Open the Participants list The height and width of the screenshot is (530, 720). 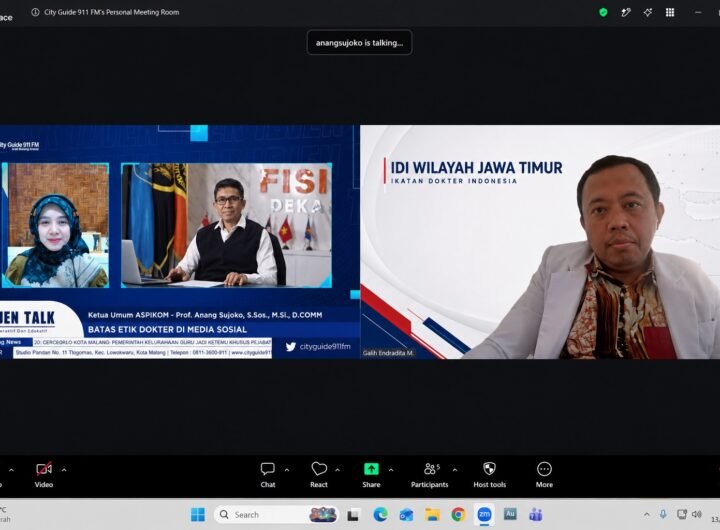[x=430, y=475]
